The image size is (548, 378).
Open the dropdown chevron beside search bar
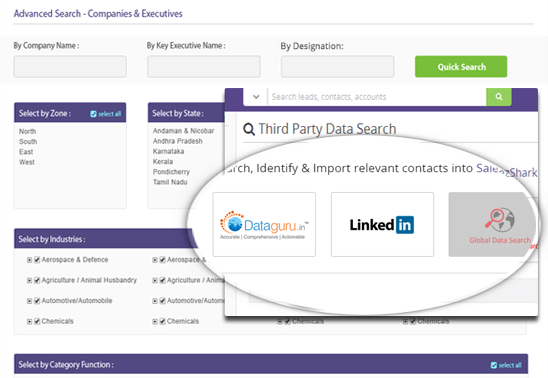point(256,97)
